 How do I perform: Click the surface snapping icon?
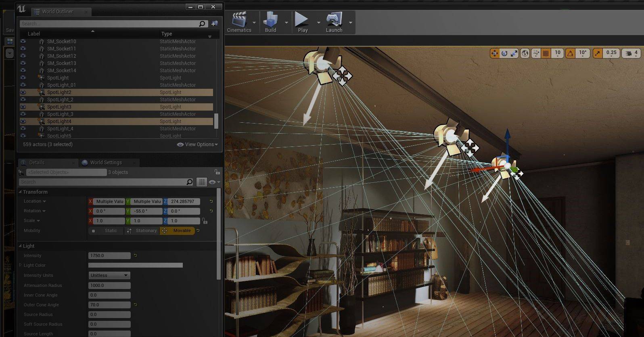536,53
